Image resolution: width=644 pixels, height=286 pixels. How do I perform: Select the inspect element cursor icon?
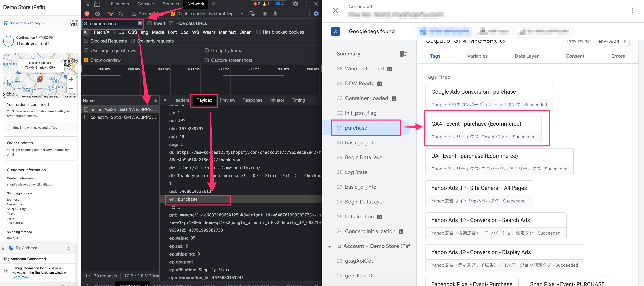point(87,4)
